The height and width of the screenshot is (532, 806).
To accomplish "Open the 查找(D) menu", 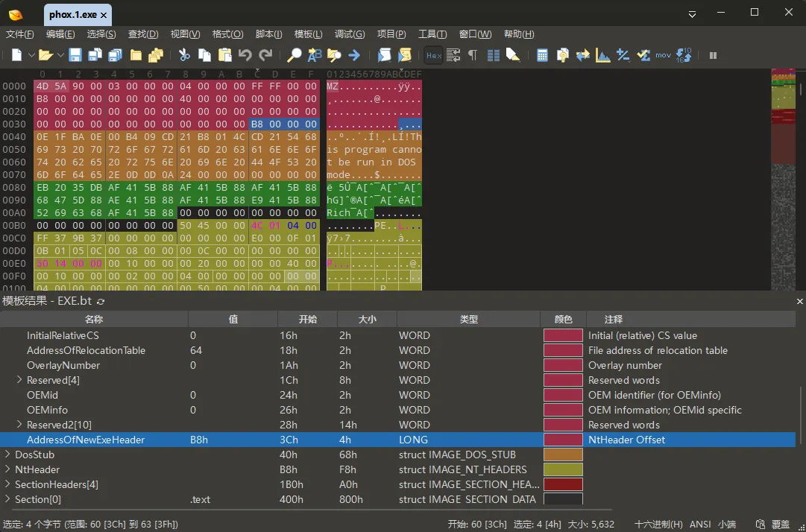I will pos(143,34).
